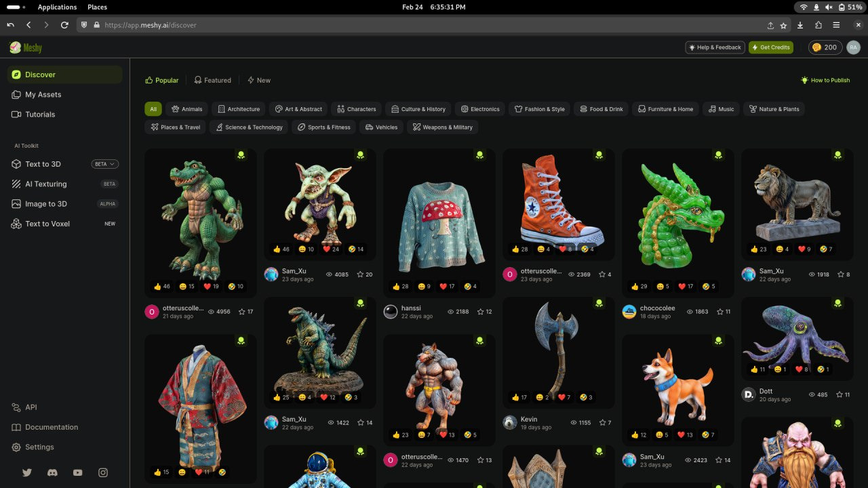Filter models by Food & Drink
The height and width of the screenshot is (488, 868).
tap(601, 109)
